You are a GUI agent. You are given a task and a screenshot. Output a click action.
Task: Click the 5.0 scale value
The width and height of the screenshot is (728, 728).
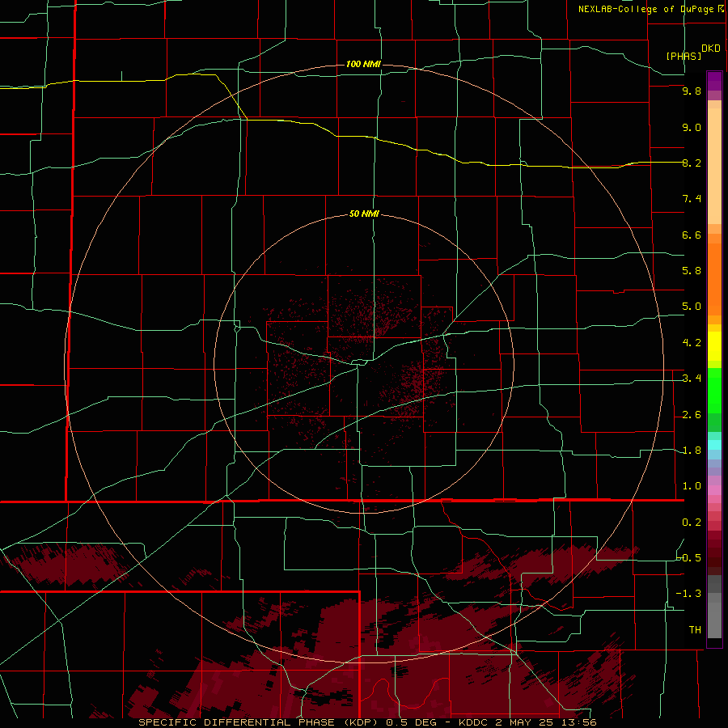click(x=692, y=307)
